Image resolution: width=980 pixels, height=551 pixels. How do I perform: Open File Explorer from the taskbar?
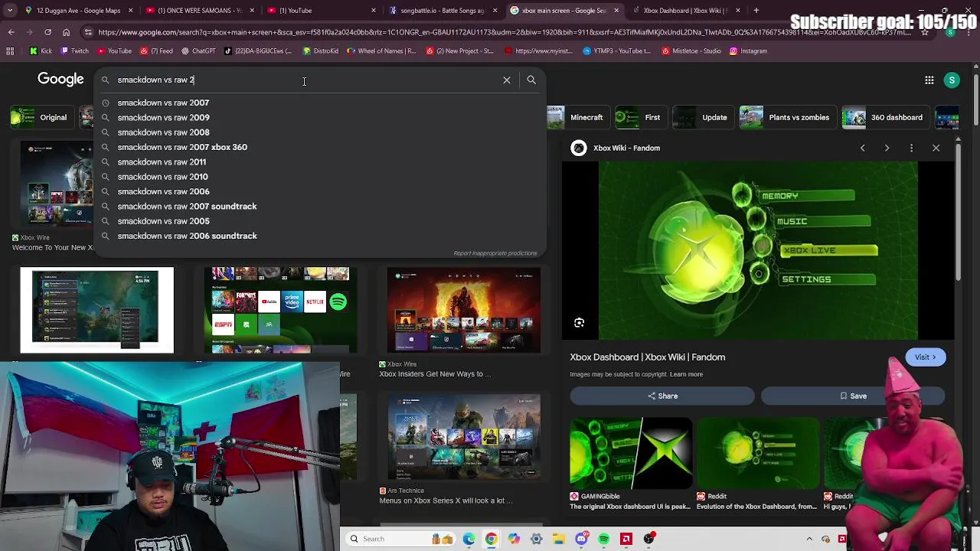[x=559, y=539]
